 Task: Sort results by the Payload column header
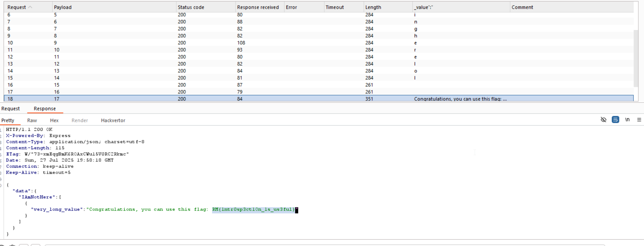click(63, 7)
